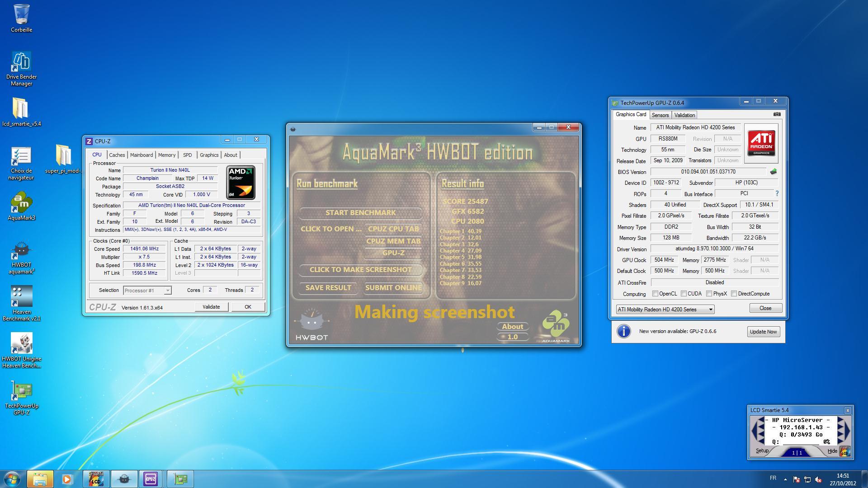
Task: Open Windows Explorer from the taskbar
Action: click(x=40, y=479)
